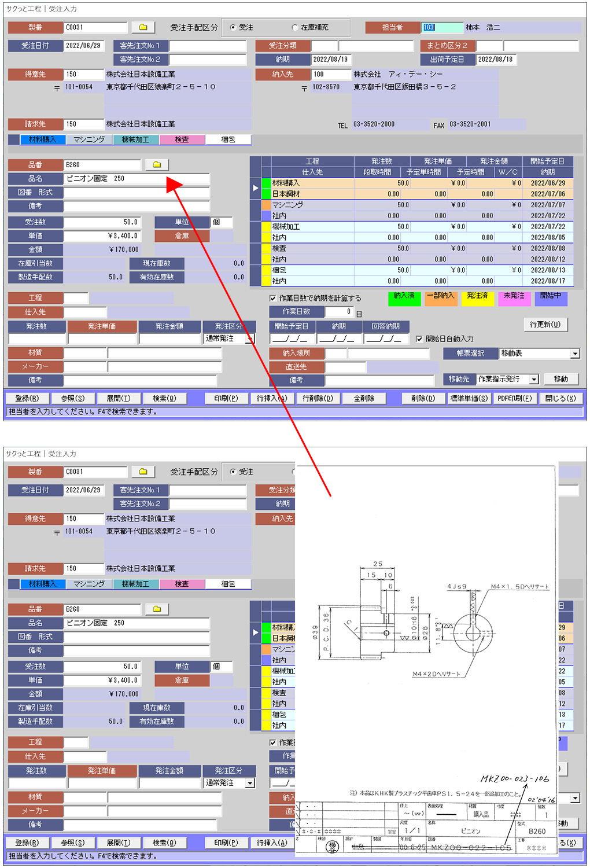
Task: Click the folder icon beside 製番 in lower window
Action: point(143,472)
